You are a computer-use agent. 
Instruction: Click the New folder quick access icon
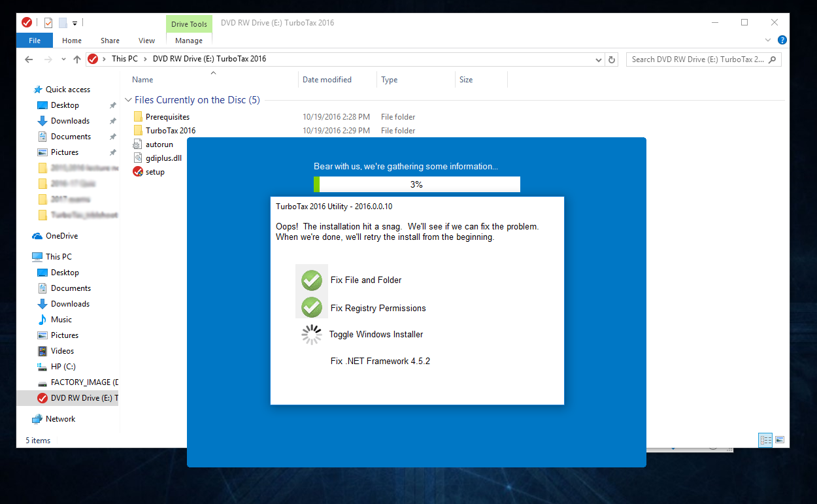[63, 23]
